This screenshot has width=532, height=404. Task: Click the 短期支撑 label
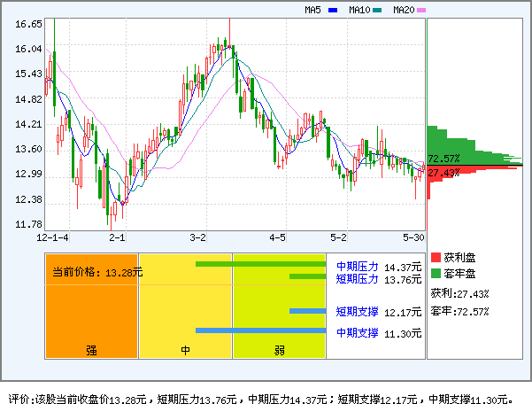(358, 311)
